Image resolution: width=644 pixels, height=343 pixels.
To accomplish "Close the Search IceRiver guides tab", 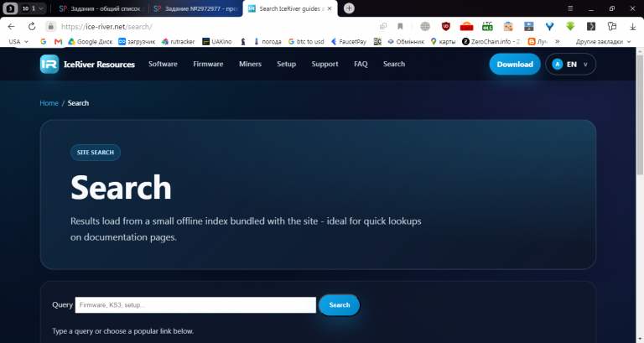I will [330, 8].
